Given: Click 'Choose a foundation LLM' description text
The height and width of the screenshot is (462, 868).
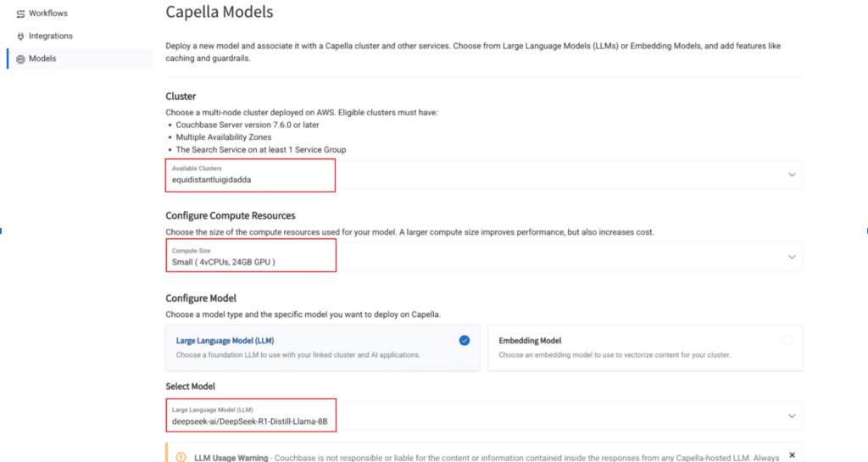Looking at the screenshot, I should pyautogui.click(x=298, y=354).
